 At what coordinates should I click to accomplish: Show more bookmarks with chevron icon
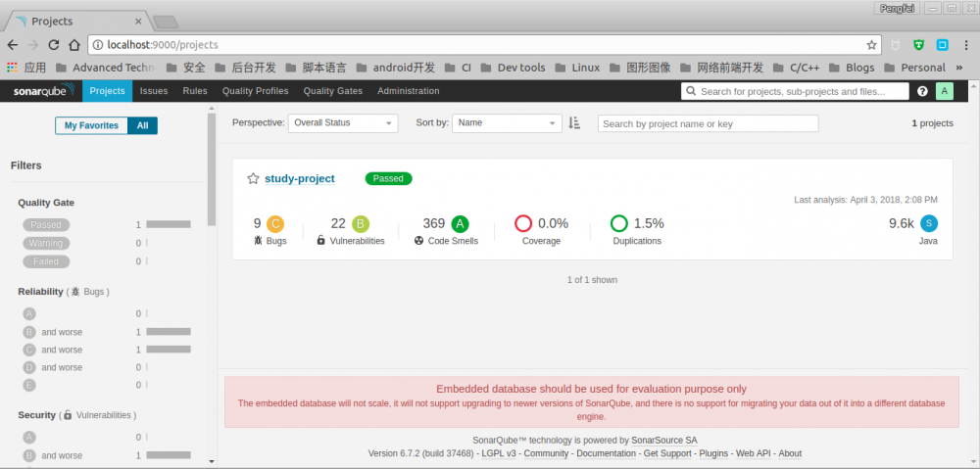(959, 68)
